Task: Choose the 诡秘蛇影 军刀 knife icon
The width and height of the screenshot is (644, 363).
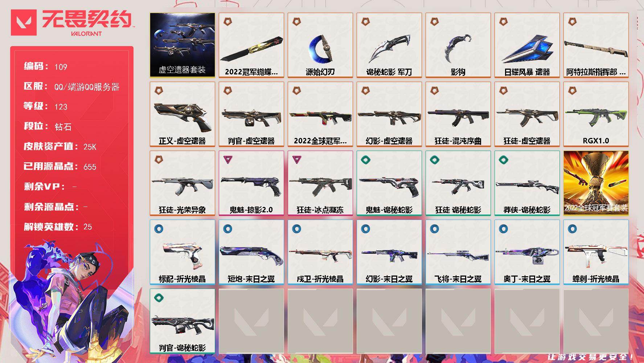Action: click(x=389, y=45)
